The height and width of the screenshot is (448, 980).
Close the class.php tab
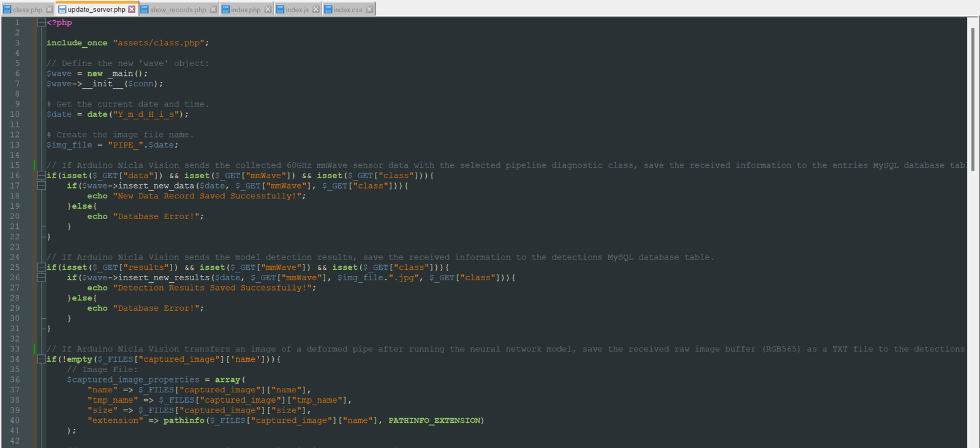point(50,9)
